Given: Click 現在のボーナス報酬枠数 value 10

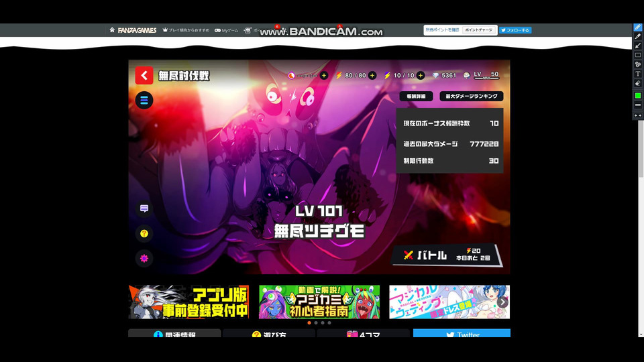Looking at the screenshot, I should 494,123.
